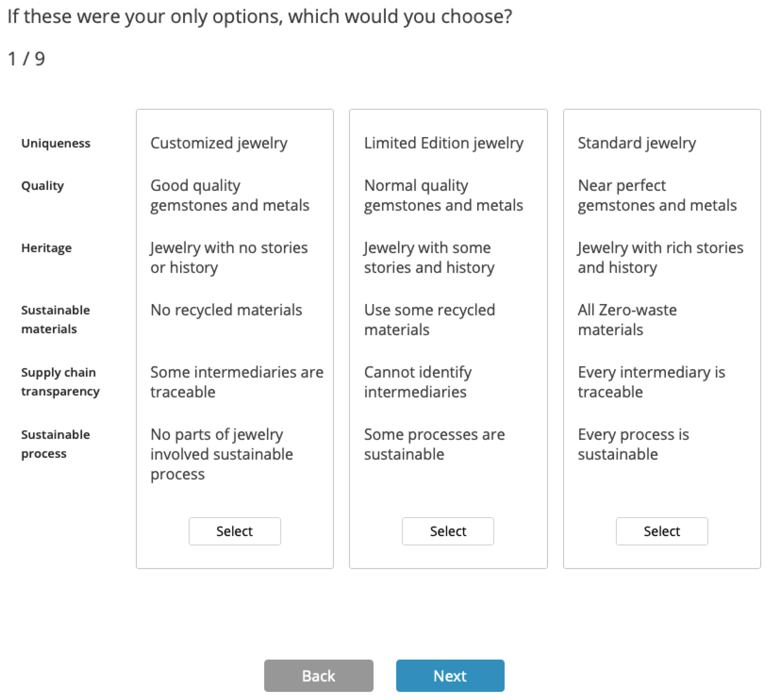Click the Sustainable process row label
Image resolution: width=767 pixels, height=700 pixels.
click(x=56, y=444)
